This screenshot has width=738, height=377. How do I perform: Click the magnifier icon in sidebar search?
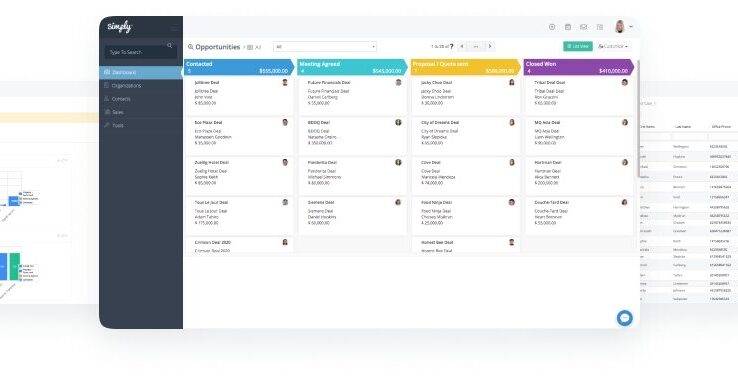(x=169, y=46)
